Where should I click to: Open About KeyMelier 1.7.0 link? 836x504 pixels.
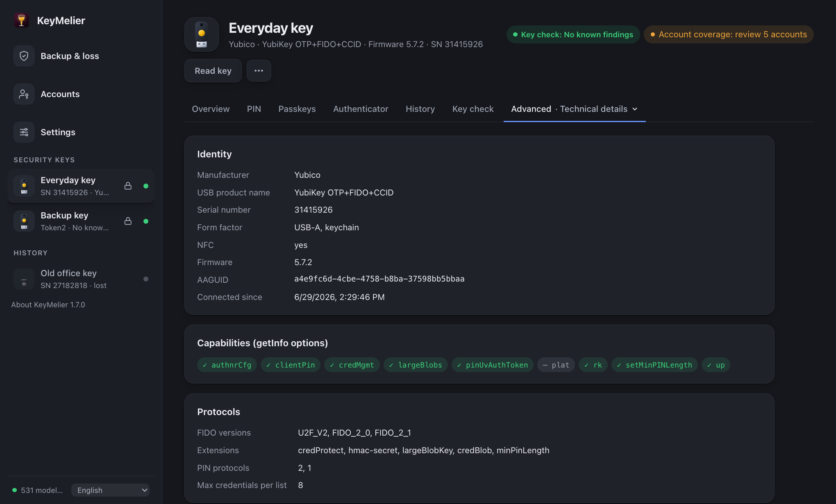coord(48,305)
